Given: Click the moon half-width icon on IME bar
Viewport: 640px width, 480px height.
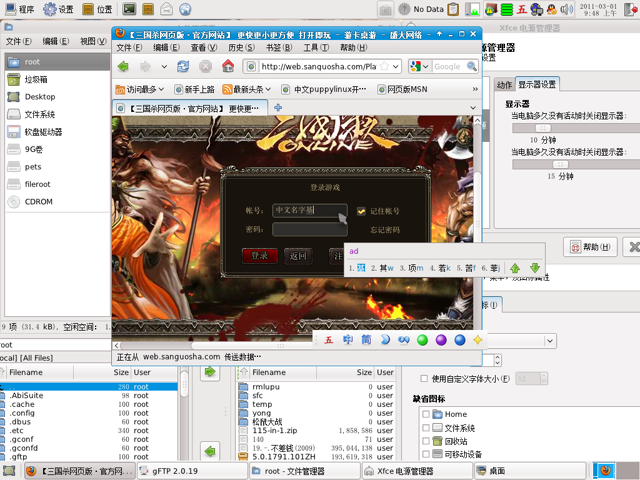Looking at the screenshot, I should click(385, 340).
